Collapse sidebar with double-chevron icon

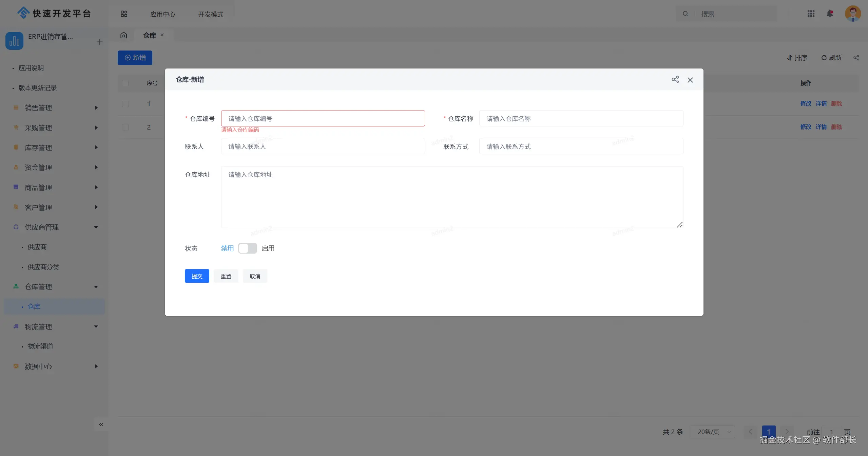coord(101,424)
